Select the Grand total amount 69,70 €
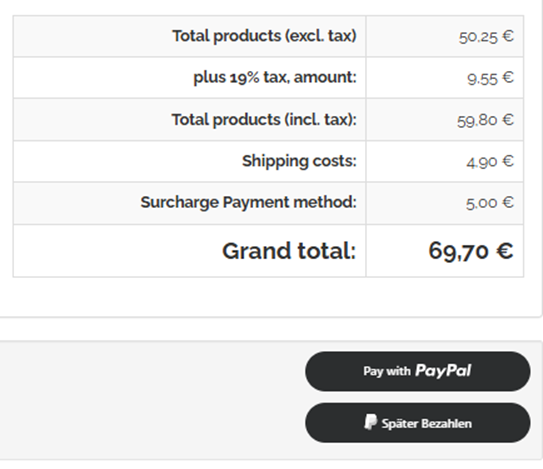The image size is (543, 469). point(471,251)
